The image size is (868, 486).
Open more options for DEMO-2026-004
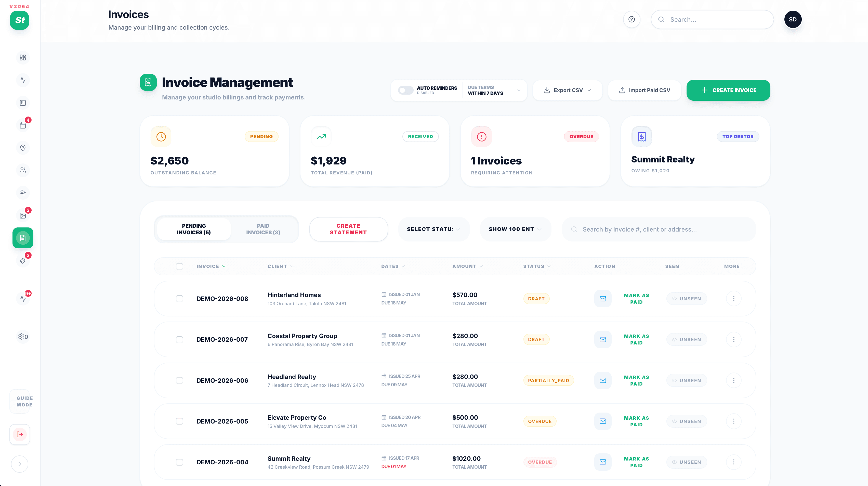[x=733, y=462]
